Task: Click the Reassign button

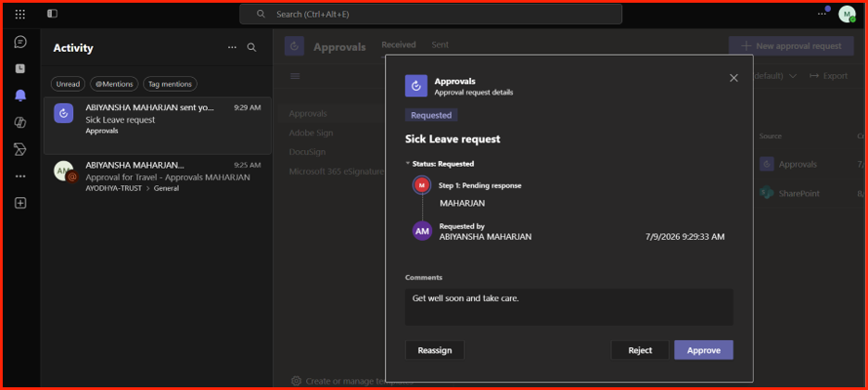Action: point(435,350)
